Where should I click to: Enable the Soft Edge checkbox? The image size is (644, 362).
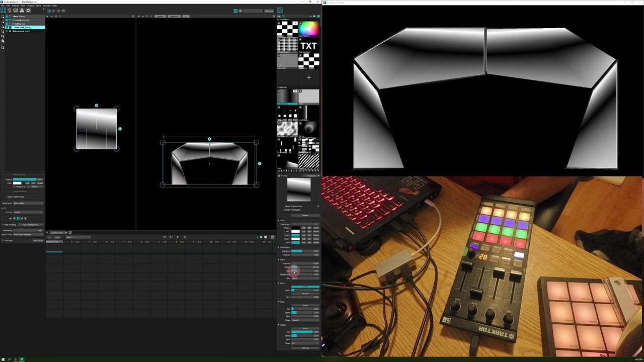[x=3, y=240]
